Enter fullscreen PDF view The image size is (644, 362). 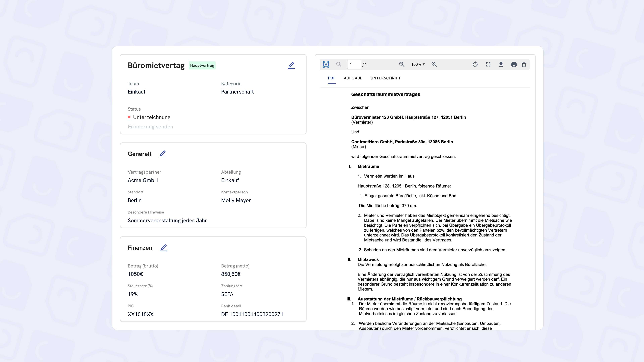coord(488,65)
